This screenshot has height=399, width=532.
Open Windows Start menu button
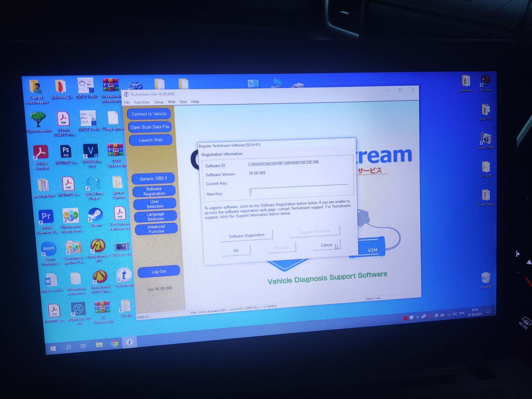tap(53, 348)
